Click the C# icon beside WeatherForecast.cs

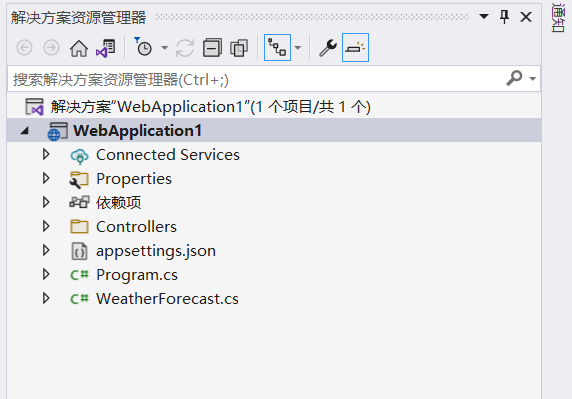[79, 299]
